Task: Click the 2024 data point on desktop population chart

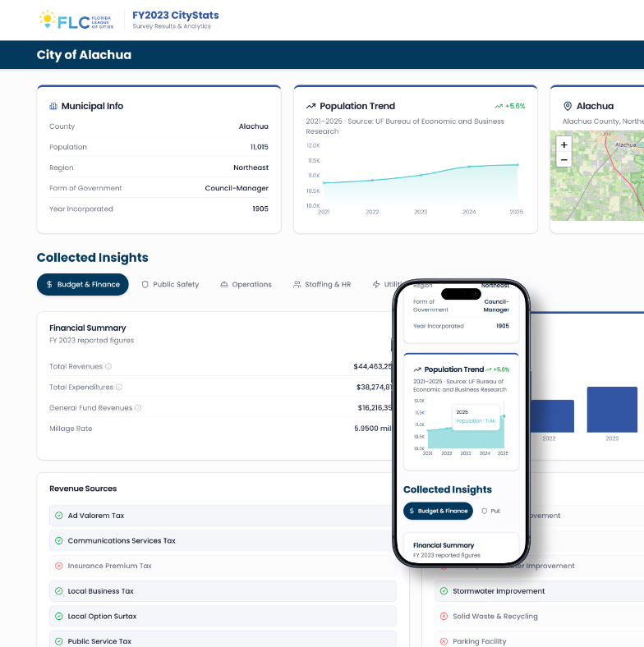Action: pyautogui.click(x=469, y=167)
